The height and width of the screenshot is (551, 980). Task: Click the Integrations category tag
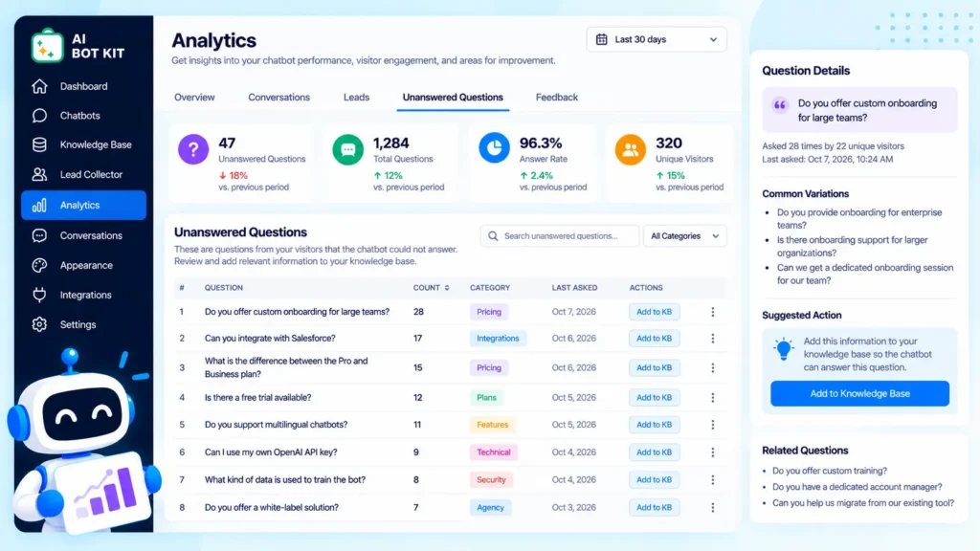pos(498,339)
